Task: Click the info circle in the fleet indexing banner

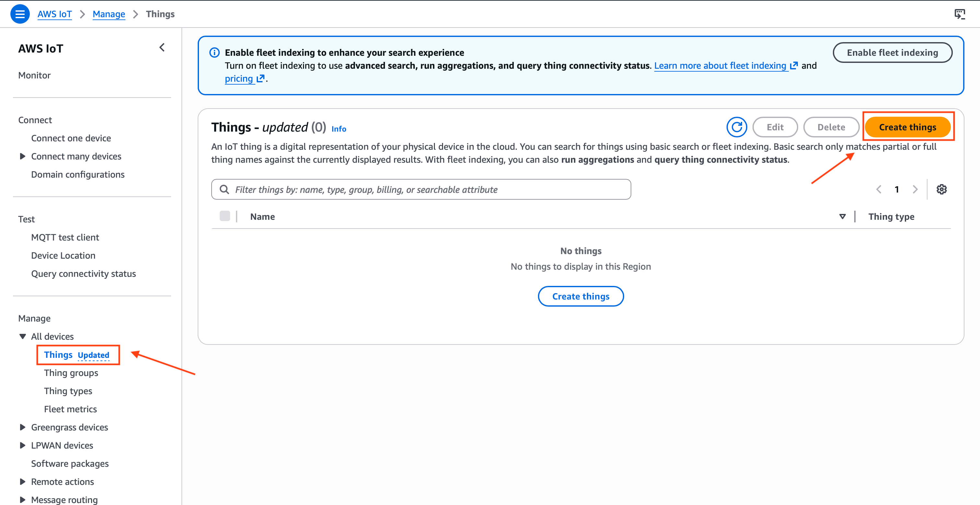Action: [x=214, y=53]
